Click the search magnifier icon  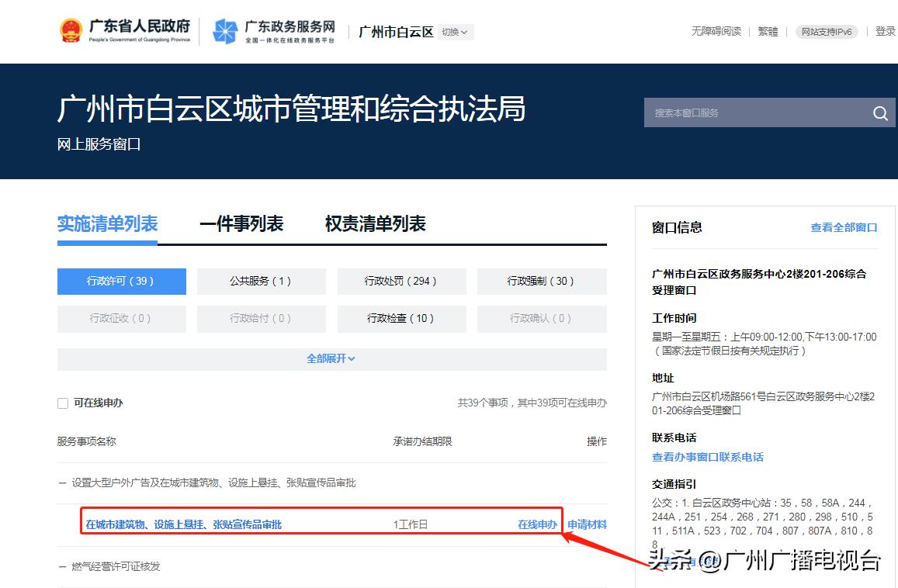tap(880, 112)
